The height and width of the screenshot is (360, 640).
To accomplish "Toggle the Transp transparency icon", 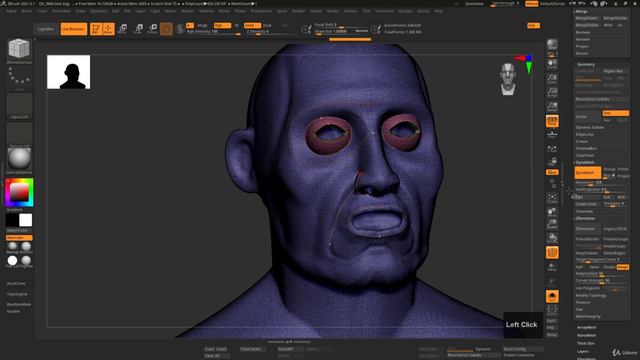I will 552,266.
